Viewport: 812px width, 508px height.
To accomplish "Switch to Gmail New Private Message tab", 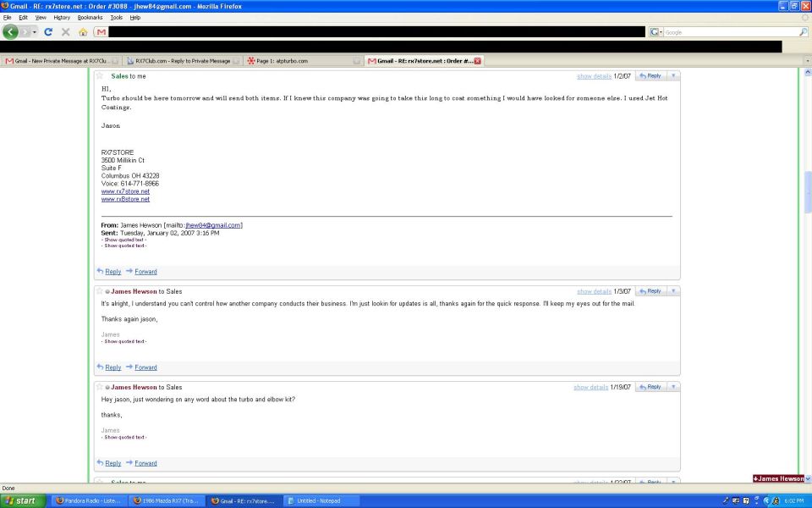I will [x=61, y=61].
